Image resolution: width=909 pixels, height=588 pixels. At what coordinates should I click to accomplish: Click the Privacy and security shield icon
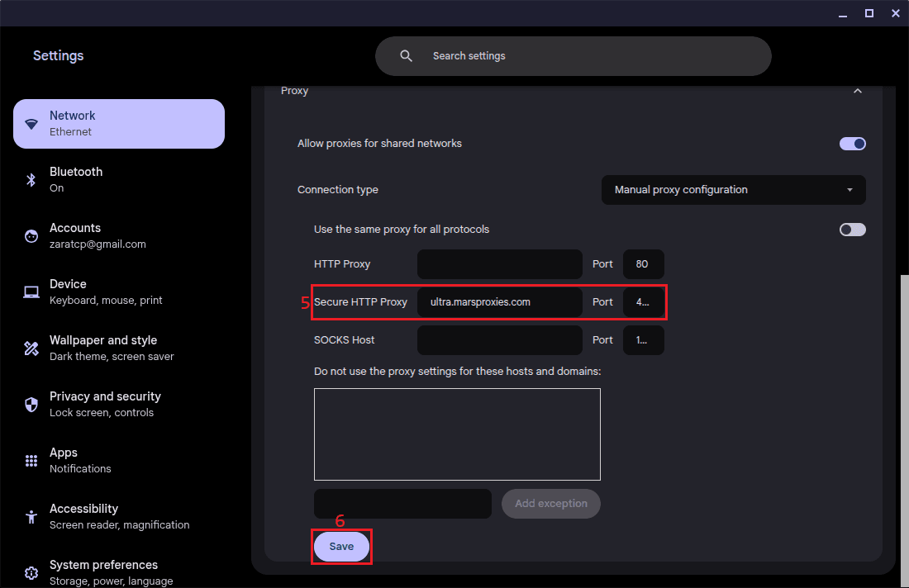pyautogui.click(x=31, y=405)
